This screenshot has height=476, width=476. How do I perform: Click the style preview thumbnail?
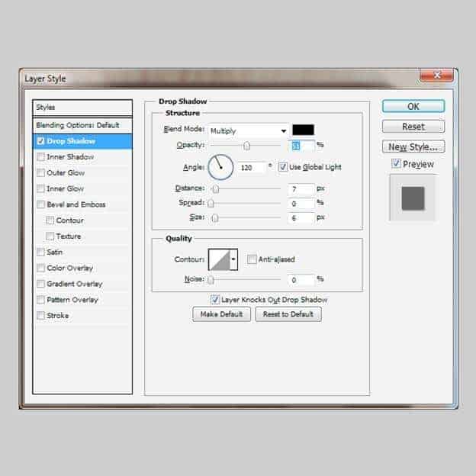(413, 198)
